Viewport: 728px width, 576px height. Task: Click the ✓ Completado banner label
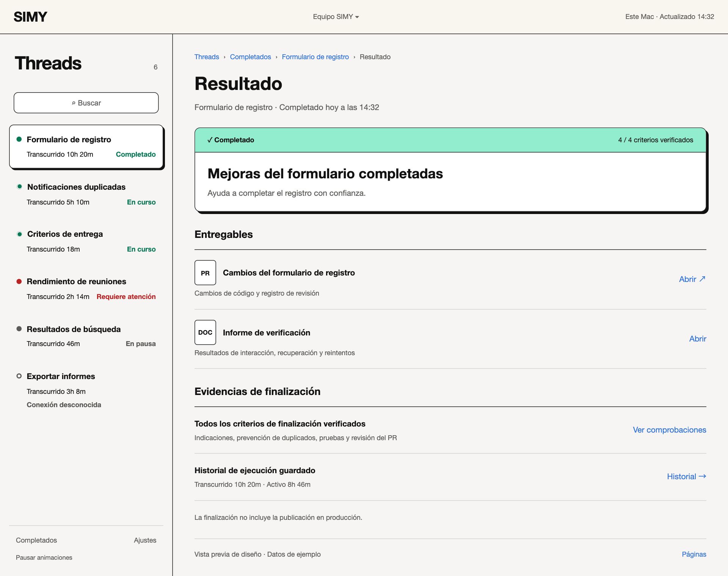click(231, 140)
